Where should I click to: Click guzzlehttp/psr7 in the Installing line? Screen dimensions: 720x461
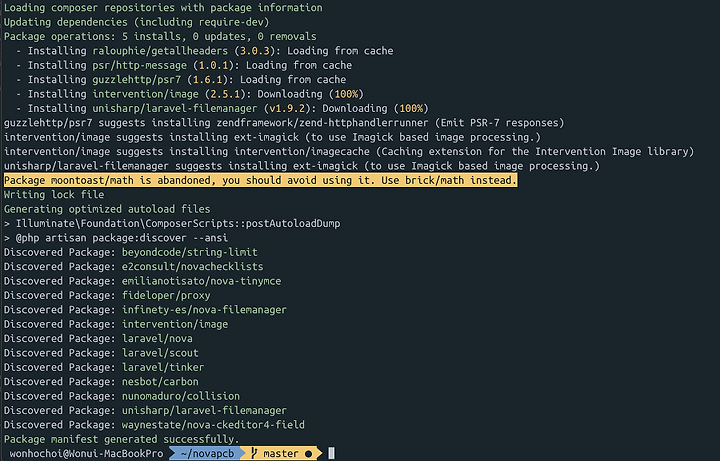(137, 79)
